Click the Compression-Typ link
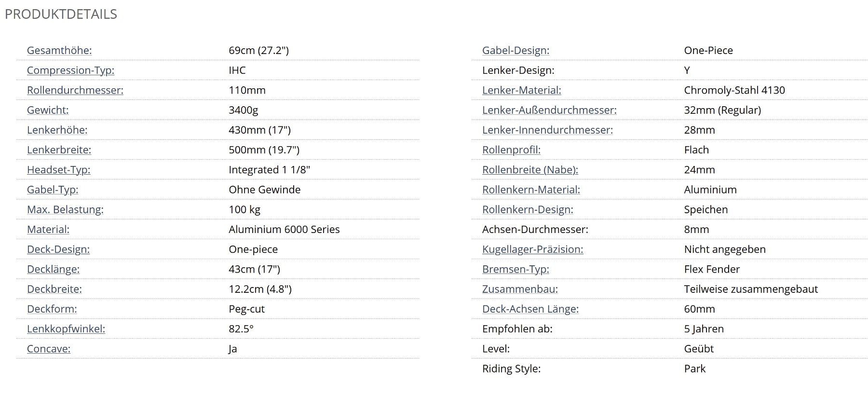The height and width of the screenshot is (398, 868). pos(70,70)
